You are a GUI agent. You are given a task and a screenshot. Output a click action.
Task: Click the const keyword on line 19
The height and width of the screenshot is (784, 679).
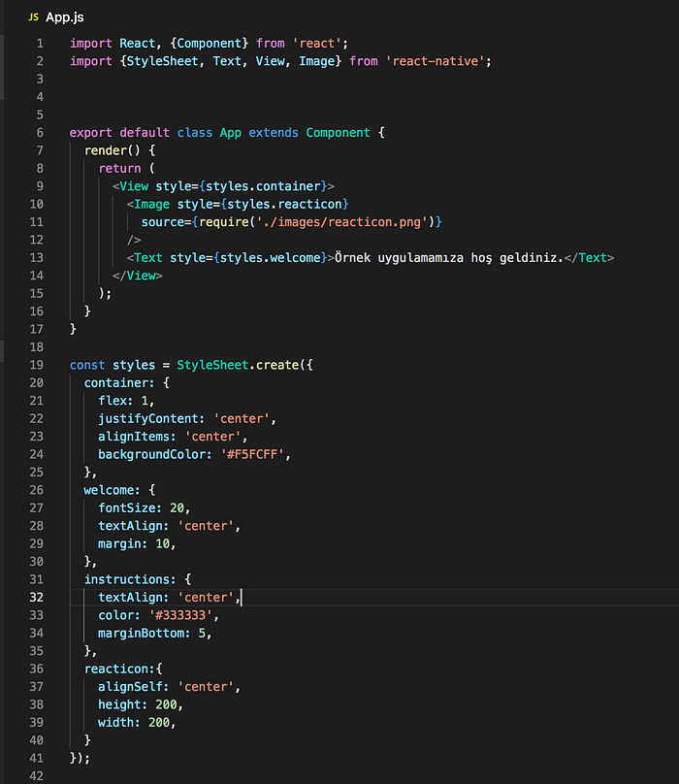pos(87,365)
